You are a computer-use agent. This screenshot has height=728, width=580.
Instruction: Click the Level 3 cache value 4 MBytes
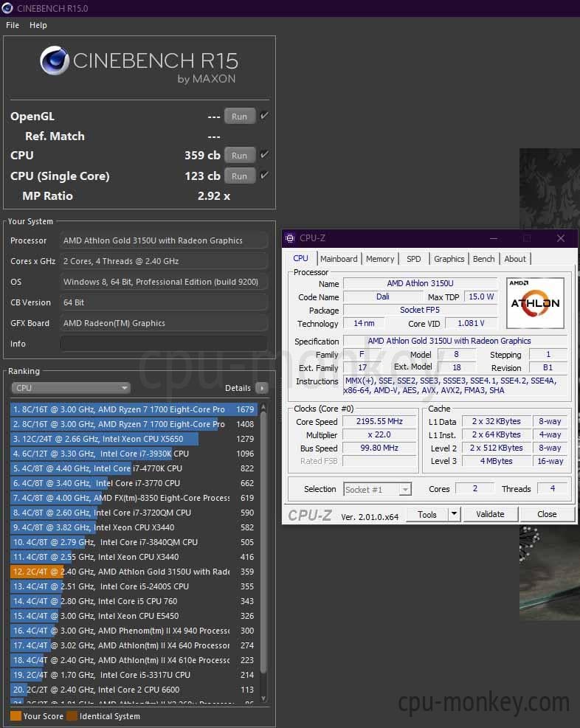pos(497,461)
